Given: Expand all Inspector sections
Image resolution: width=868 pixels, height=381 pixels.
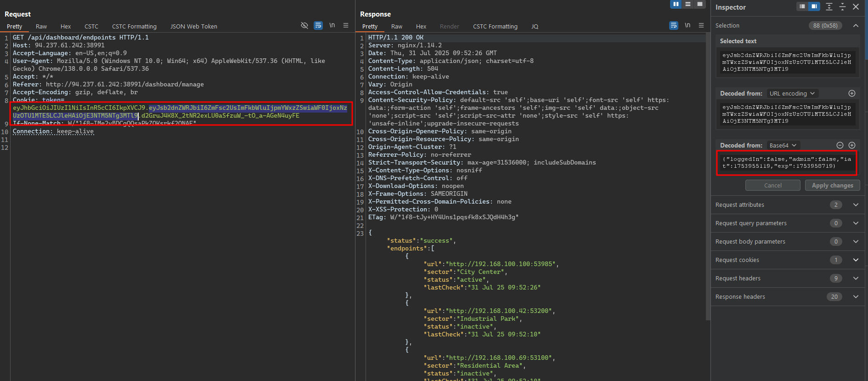Looking at the screenshot, I should pyautogui.click(x=829, y=6).
